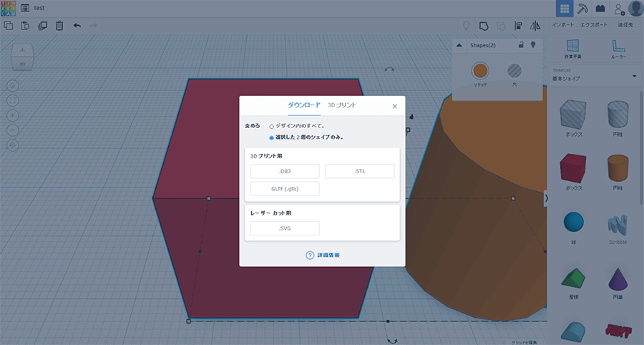Close the download dialog
Image resolution: width=644 pixels, height=345 pixels.
(395, 107)
